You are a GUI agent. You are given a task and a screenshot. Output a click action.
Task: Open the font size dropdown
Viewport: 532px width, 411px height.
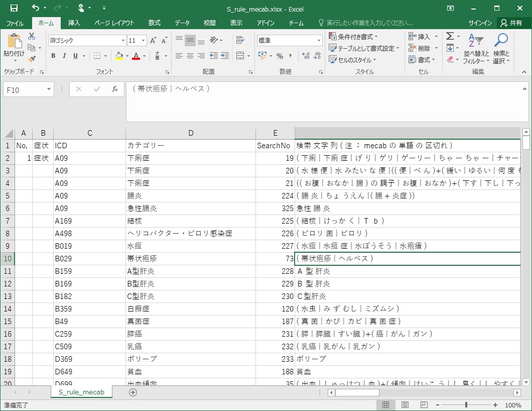144,40
